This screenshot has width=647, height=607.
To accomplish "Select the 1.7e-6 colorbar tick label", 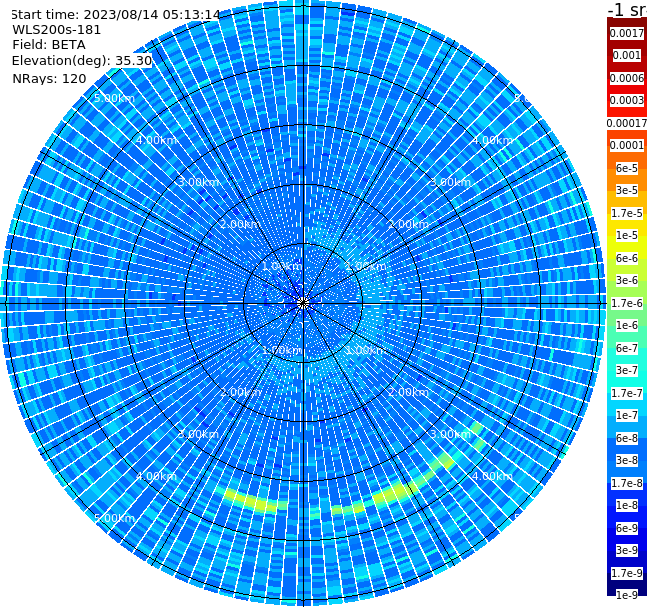I will [627, 303].
